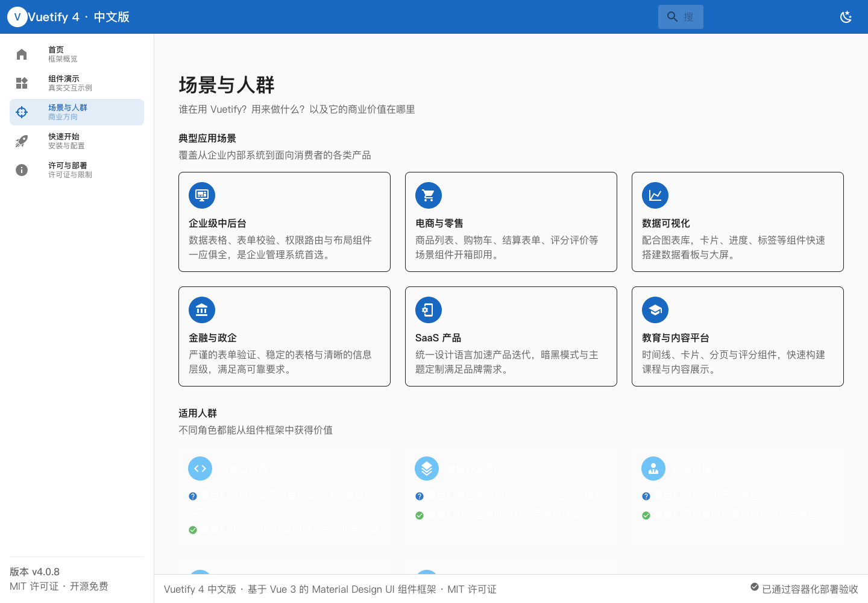Click the 场景与人群 page heading

tap(227, 85)
